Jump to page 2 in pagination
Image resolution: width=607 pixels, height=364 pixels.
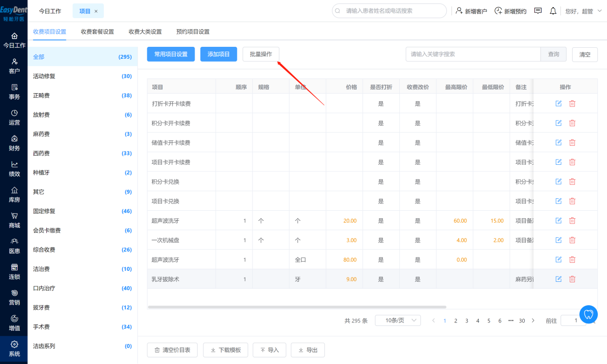click(x=456, y=321)
